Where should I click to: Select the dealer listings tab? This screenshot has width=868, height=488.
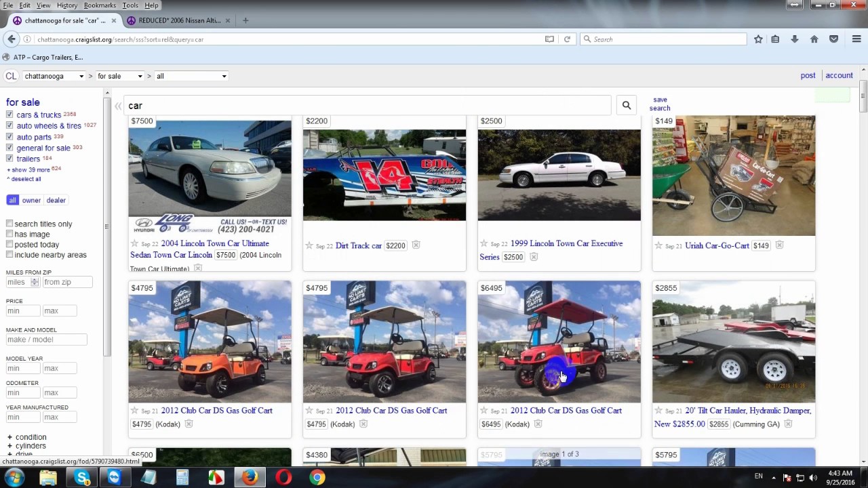pos(56,200)
